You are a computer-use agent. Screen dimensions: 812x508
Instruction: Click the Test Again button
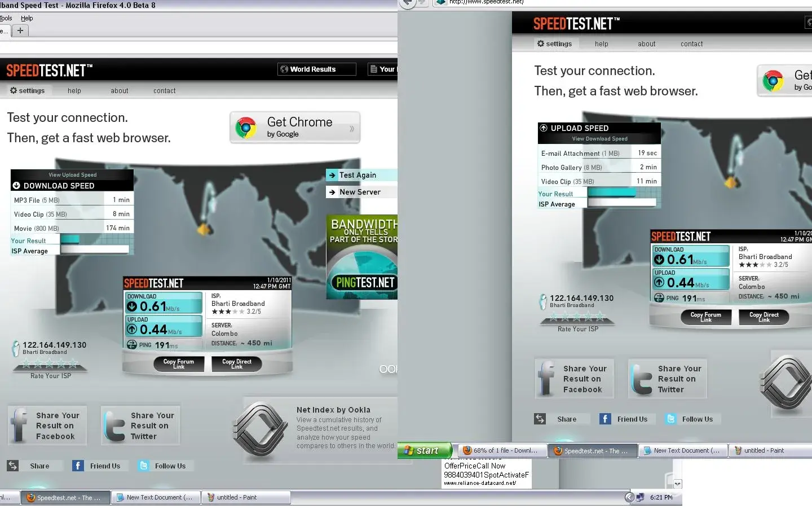[361, 175]
